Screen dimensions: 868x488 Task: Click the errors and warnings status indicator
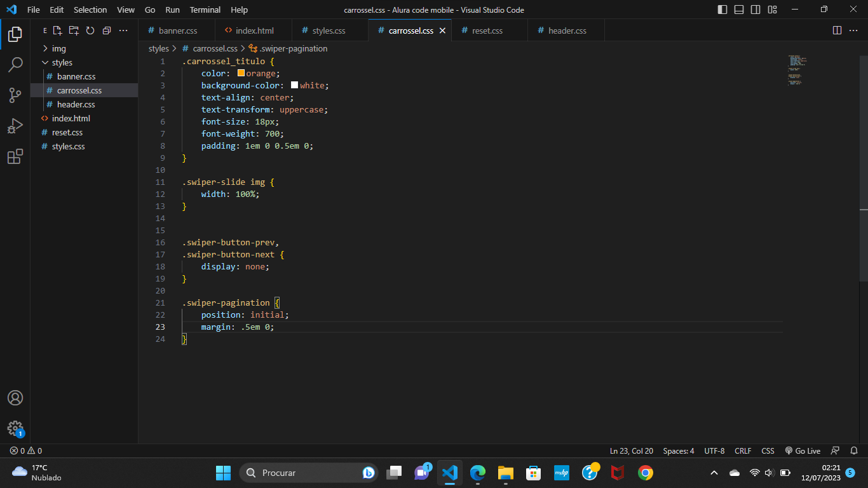26,451
